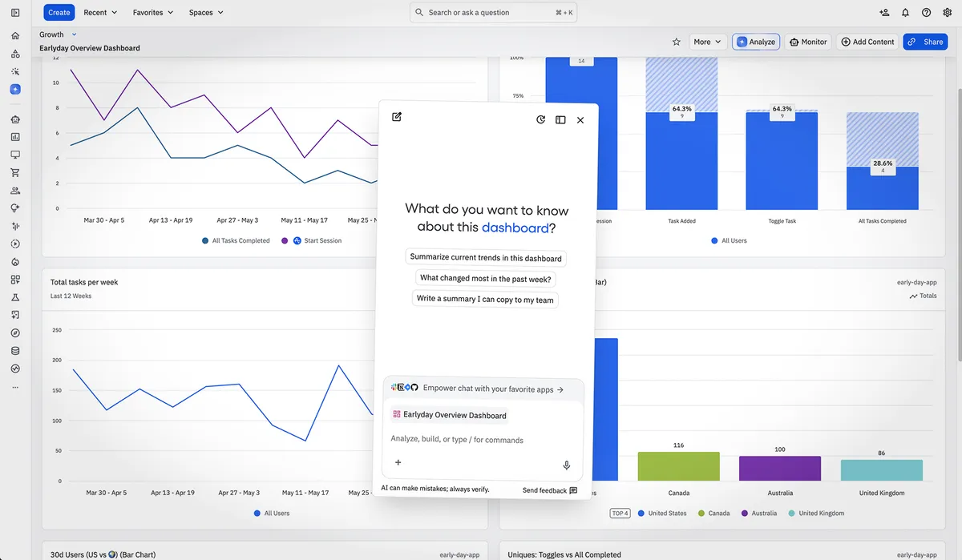Image resolution: width=962 pixels, height=560 pixels.
Task: Click the Analyze button
Action: point(756,42)
